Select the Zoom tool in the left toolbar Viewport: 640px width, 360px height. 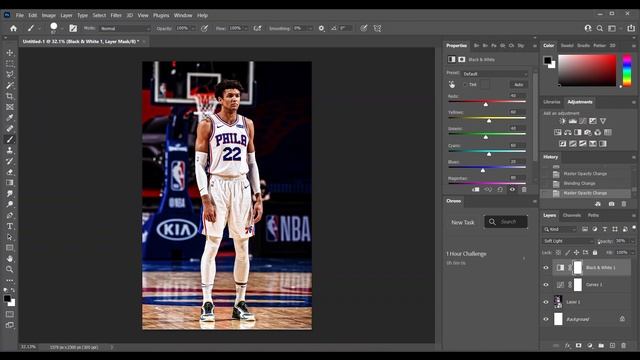click(10, 269)
